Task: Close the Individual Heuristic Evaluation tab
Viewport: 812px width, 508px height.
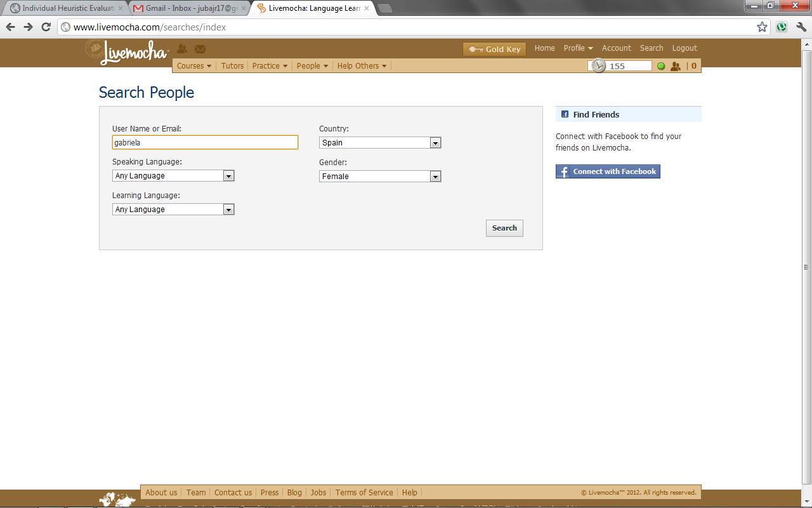Action: [x=121, y=8]
